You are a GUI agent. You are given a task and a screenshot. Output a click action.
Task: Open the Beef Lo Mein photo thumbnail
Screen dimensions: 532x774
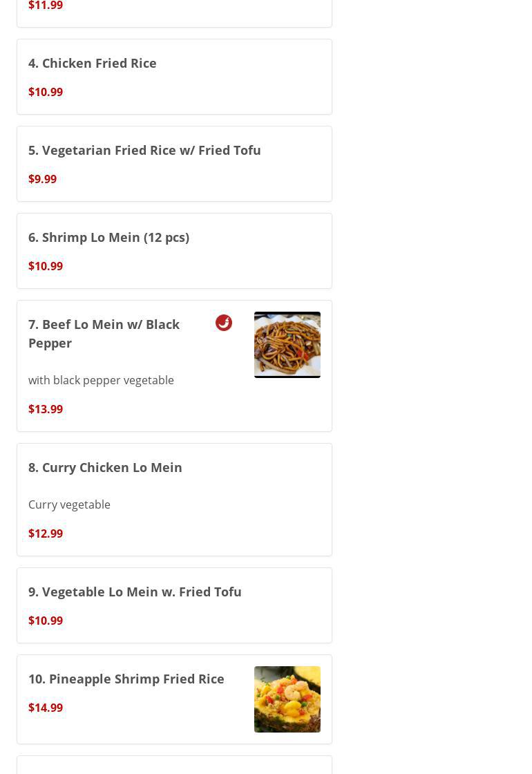pyautogui.click(x=287, y=345)
